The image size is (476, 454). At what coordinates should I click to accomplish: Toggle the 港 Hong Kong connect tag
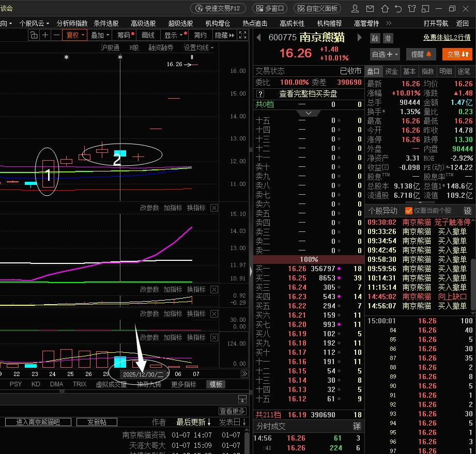click(387, 38)
